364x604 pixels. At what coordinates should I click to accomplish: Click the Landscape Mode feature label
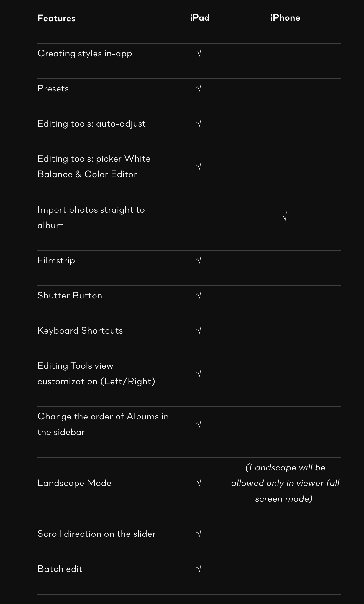coord(74,483)
